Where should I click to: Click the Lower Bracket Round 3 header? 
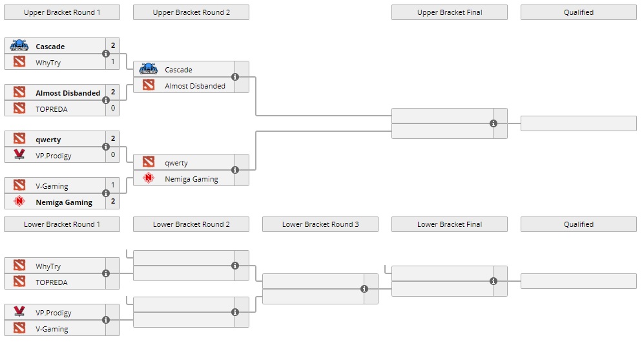[x=320, y=224]
